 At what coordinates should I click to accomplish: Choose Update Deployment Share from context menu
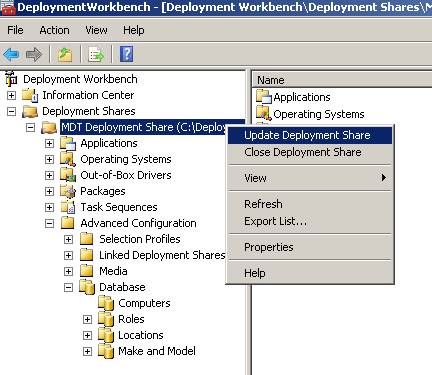pyautogui.click(x=310, y=135)
